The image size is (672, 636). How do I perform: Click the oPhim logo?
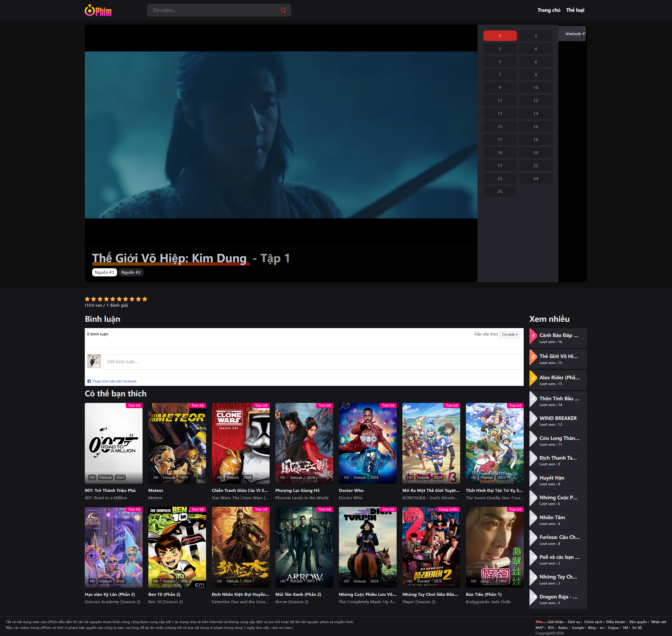[x=98, y=10]
